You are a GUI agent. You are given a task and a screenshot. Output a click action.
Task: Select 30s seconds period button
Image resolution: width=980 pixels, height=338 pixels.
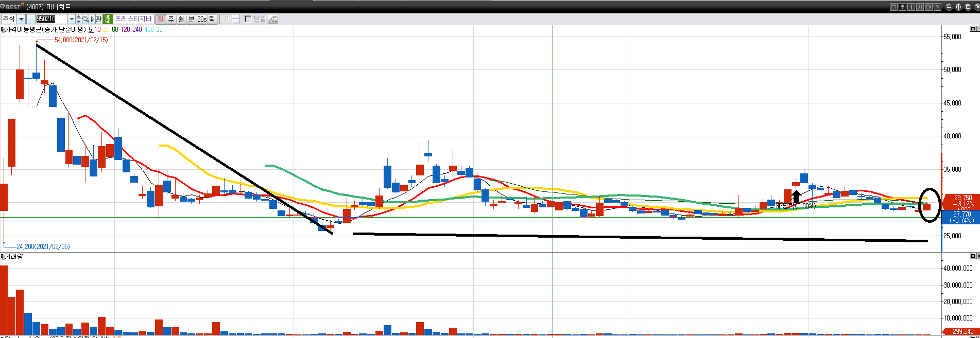(x=202, y=19)
